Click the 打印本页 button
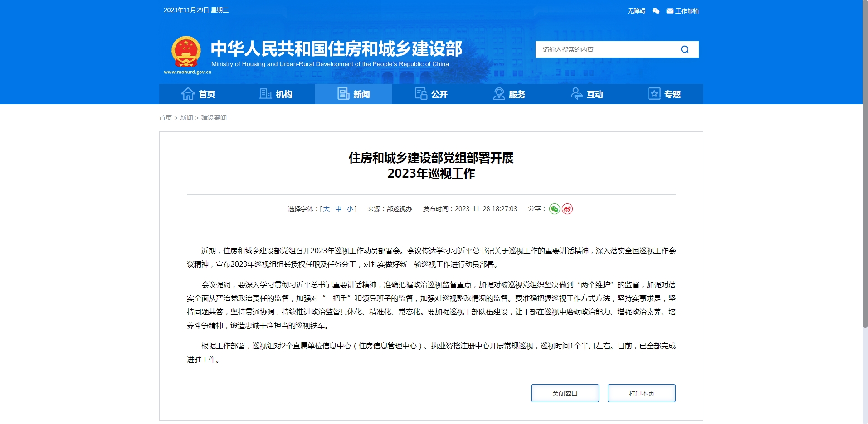The image size is (868, 424). [642, 393]
